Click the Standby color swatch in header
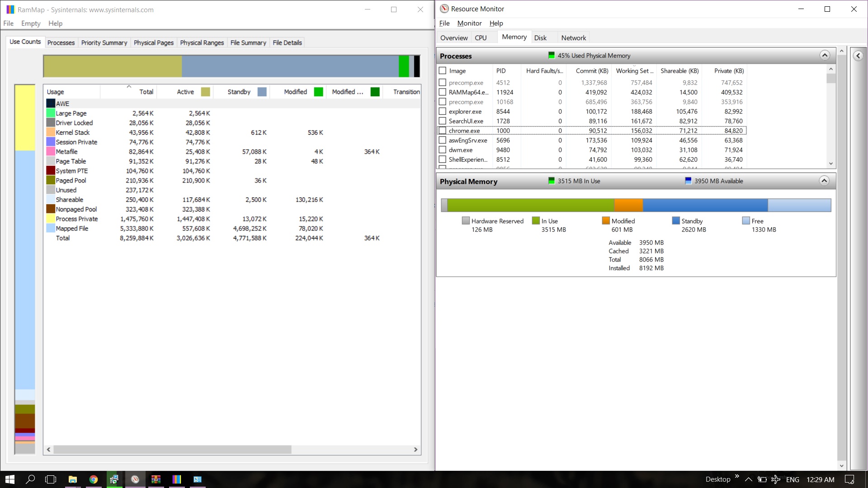This screenshot has height=488, width=868. (x=262, y=92)
